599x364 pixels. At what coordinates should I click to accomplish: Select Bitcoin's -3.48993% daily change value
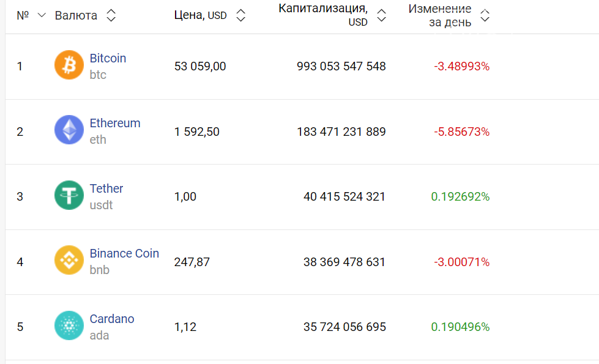pos(461,67)
